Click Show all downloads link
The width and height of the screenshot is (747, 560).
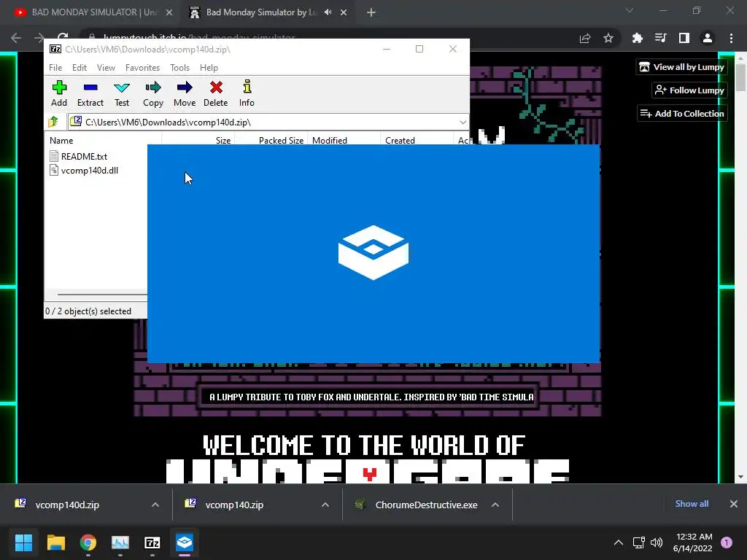click(x=692, y=504)
